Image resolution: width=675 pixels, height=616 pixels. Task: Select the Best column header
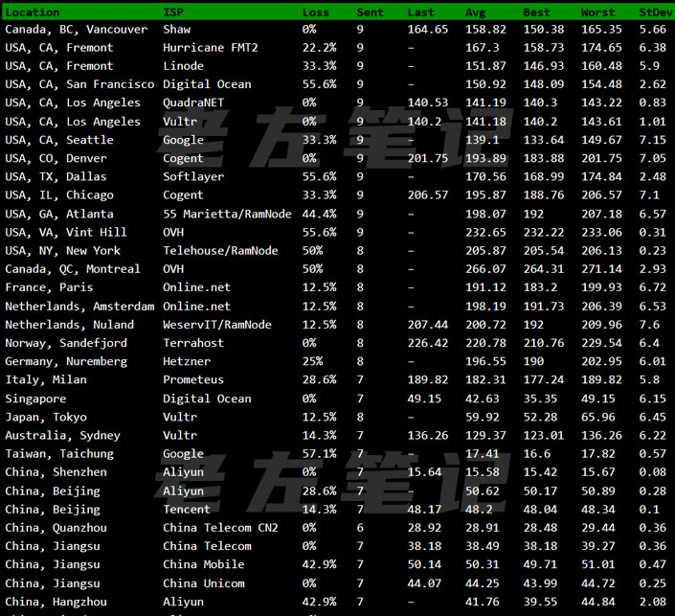click(537, 12)
